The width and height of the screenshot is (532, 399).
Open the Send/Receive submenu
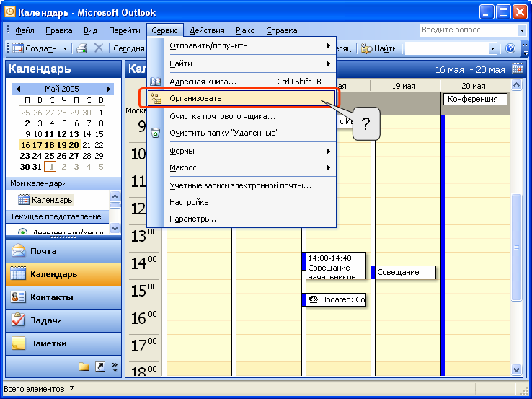click(x=242, y=46)
